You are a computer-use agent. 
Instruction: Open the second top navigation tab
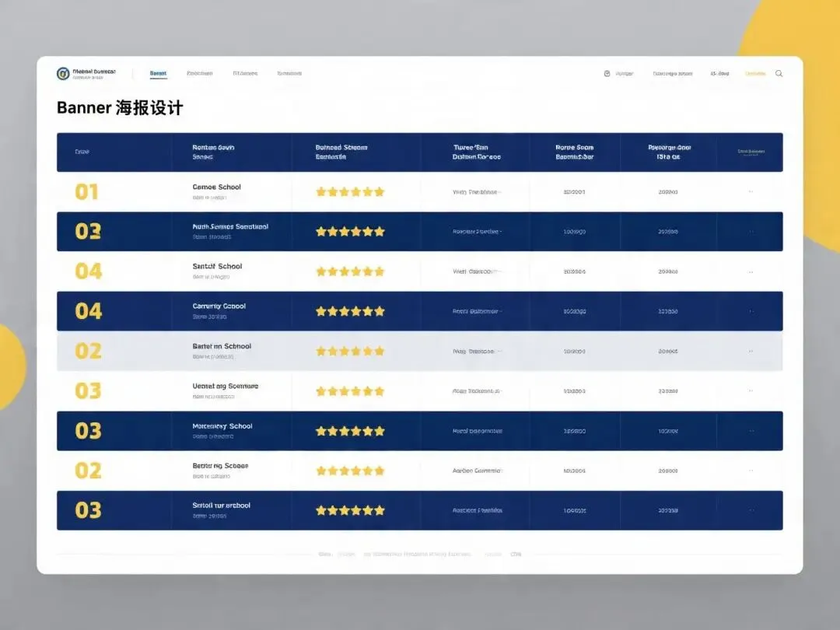[x=200, y=73]
